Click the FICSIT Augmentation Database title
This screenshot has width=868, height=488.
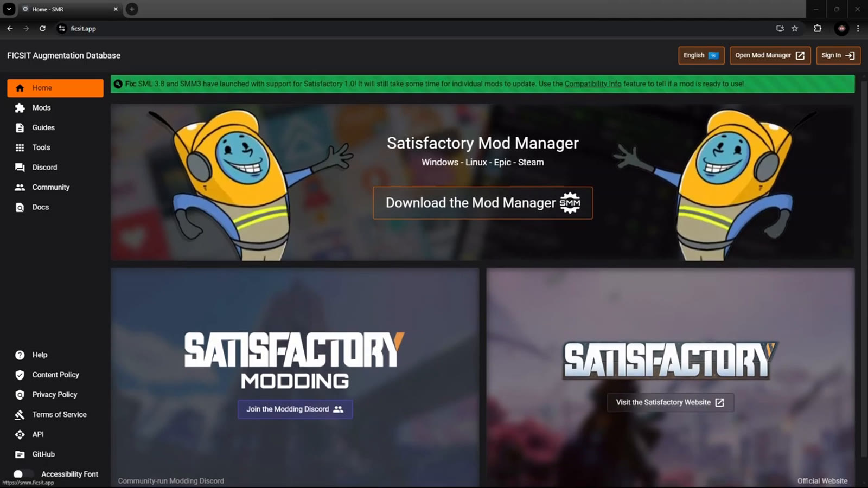[64, 55]
